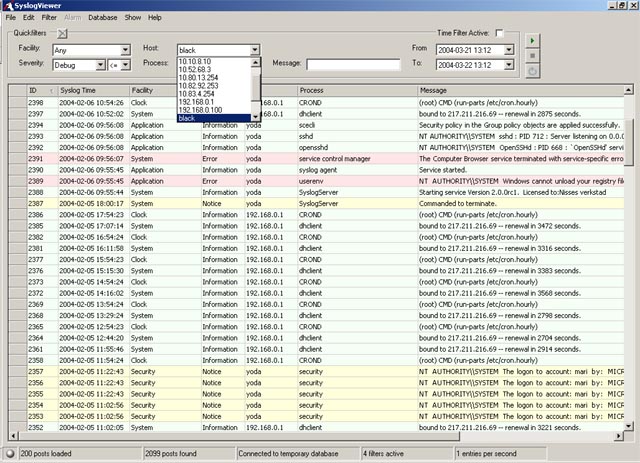Select Security row ID 2357

pyautogui.click(x=316, y=372)
